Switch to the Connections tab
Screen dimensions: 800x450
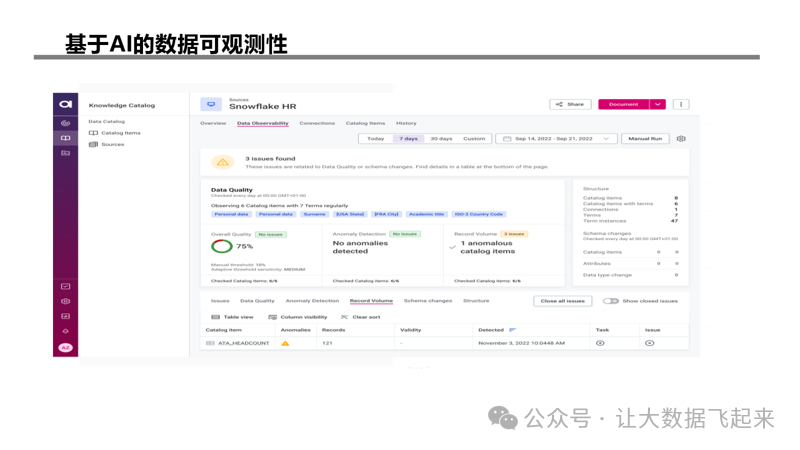317,123
